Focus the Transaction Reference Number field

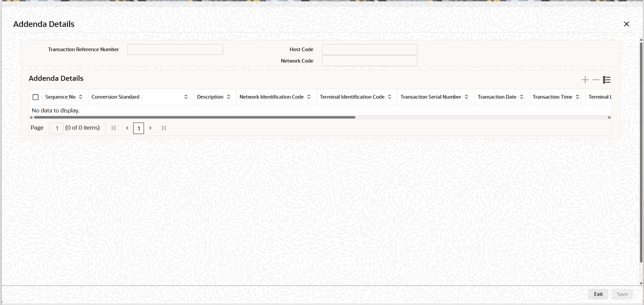(175, 49)
